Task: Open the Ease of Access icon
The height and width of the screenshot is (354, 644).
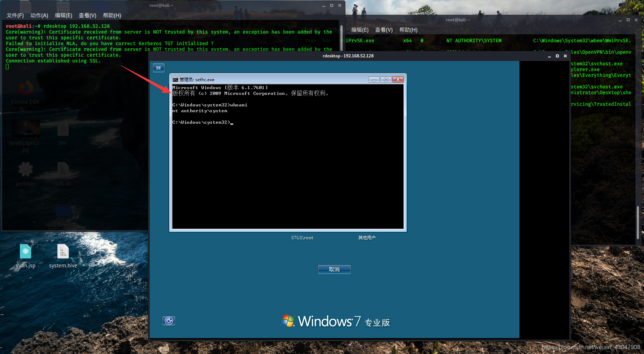Action: [169, 321]
